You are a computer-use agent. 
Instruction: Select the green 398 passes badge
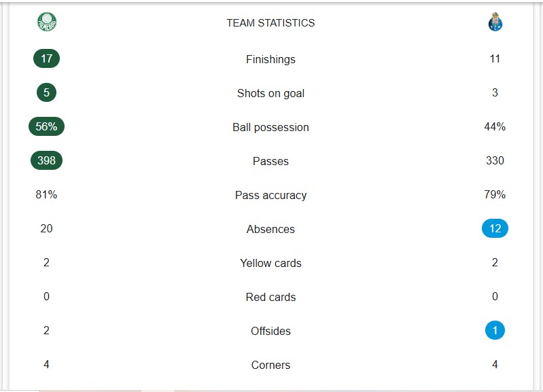click(46, 161)
